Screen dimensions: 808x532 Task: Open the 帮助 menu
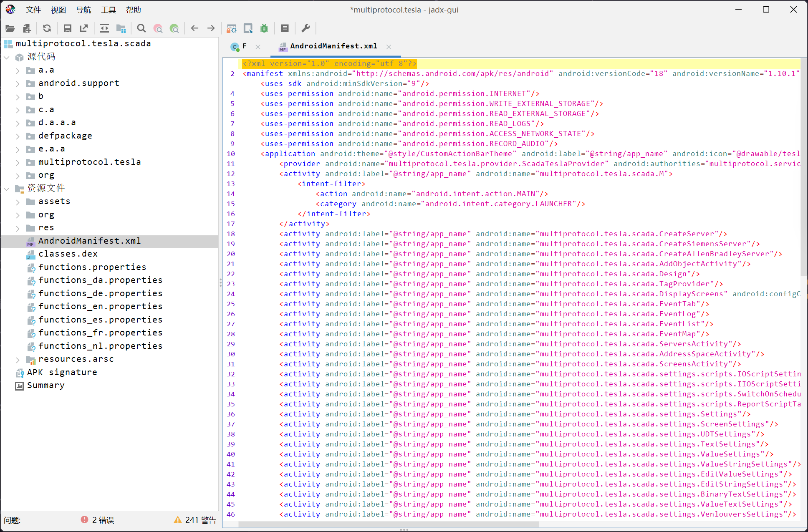coord(134,10)
